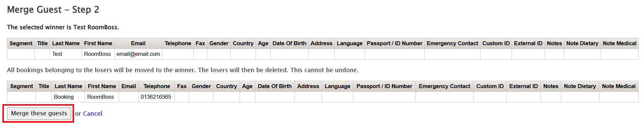Click Note Dietary header in loser table
644x123 pixels.
[580, 86]
